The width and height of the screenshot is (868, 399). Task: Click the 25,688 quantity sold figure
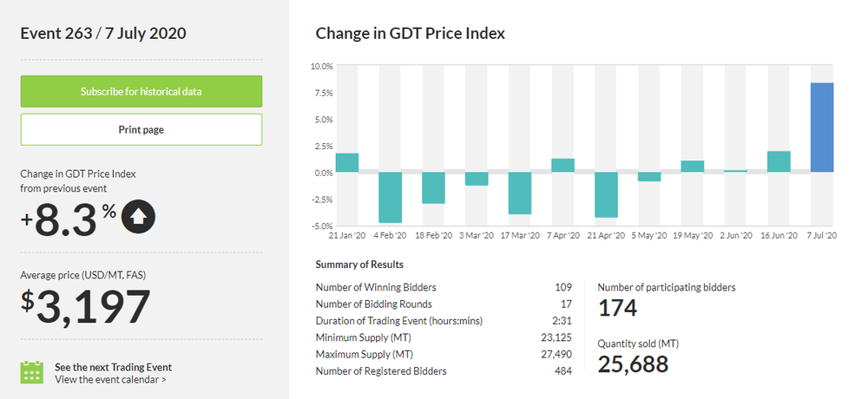tap(633, 364)
